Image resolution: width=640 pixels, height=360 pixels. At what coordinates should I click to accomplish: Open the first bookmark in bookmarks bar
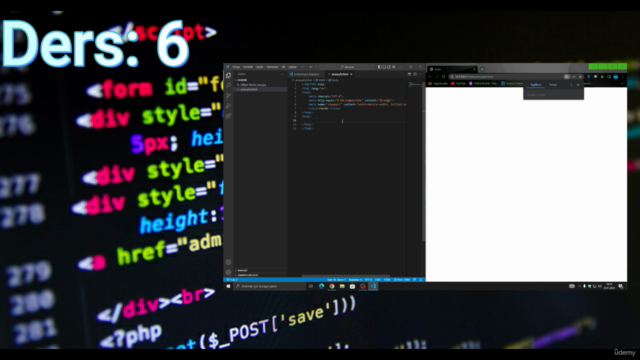(438, 84)
